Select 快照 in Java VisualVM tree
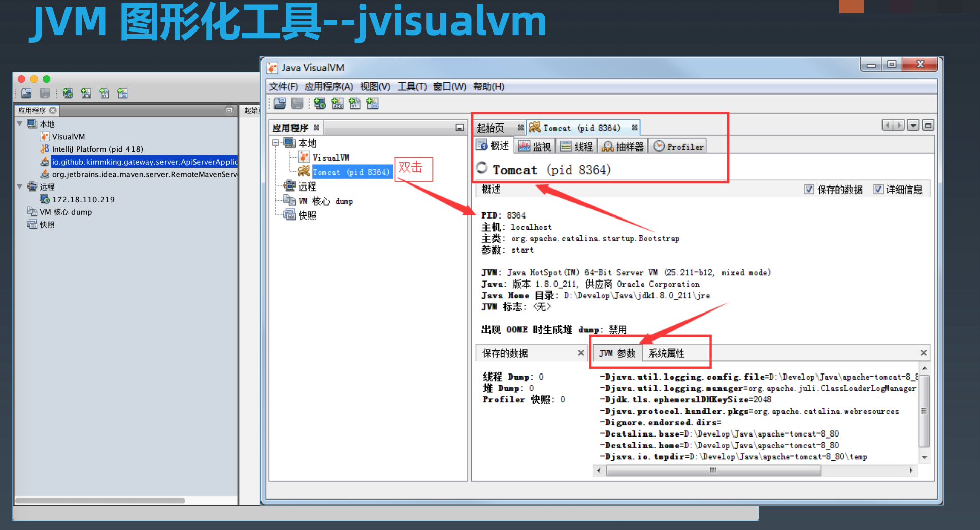980x530 pixels. coord(307,215)
